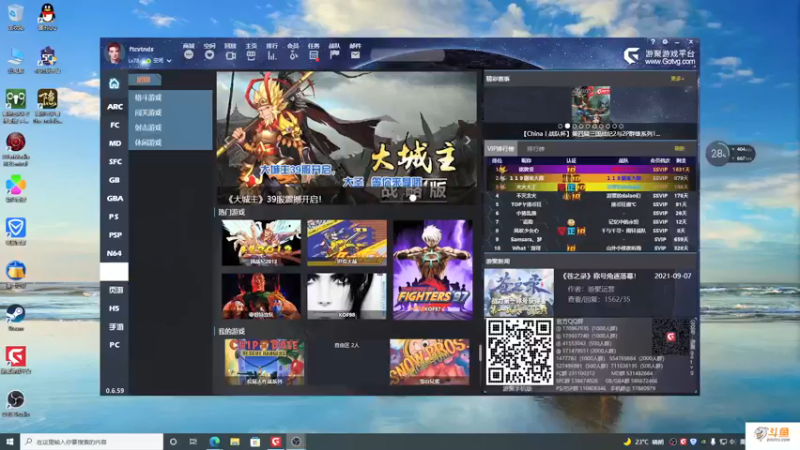The width and height of the screenshot is (800, 450).
Task: Switch to the VIP排行榜 tab
Action: [x=501, y=148]
